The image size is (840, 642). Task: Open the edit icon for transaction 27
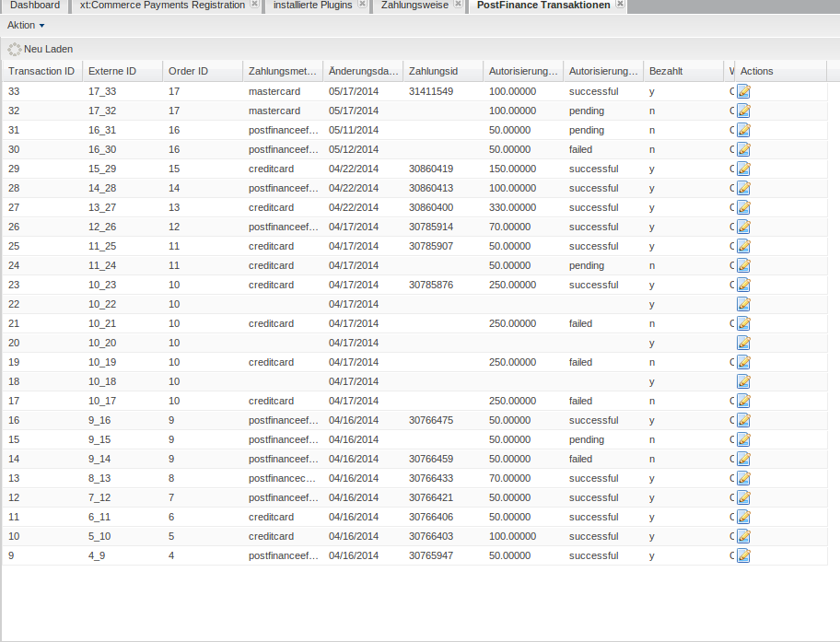click(x=744, y=207)
